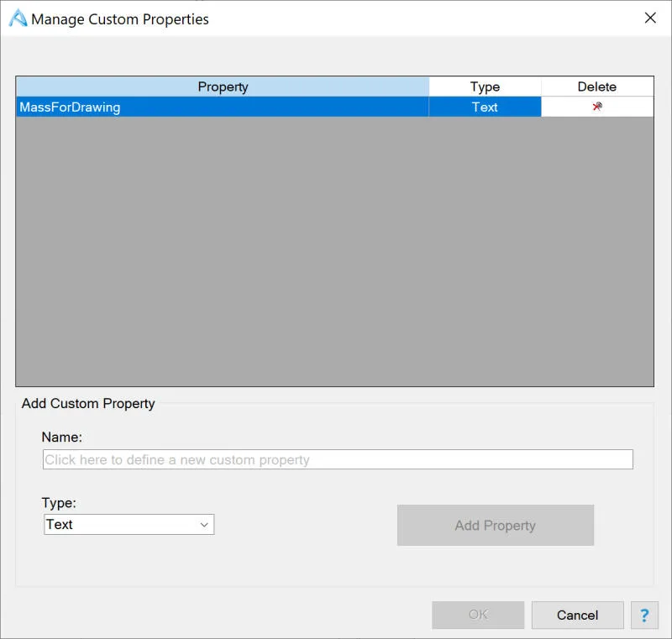Click the Name: label

61,437
